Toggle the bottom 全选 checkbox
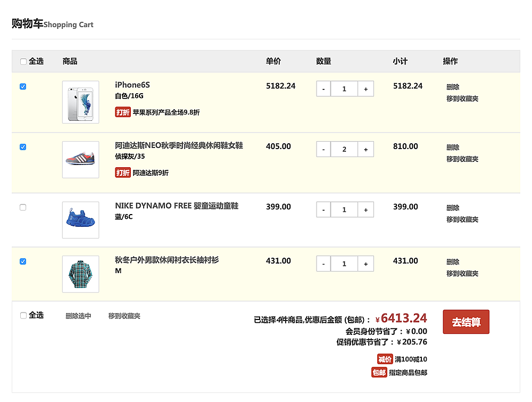 [23, 316]
